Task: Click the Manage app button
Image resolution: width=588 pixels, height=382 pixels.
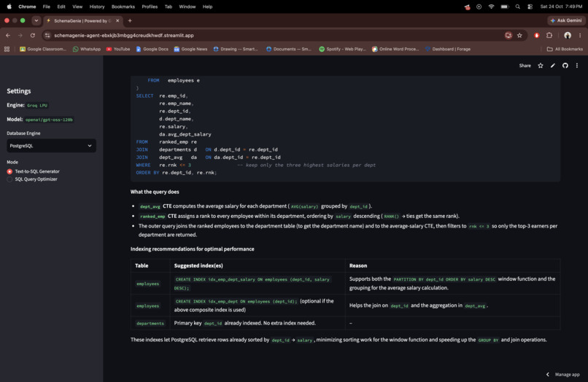Action: point(567,375)
